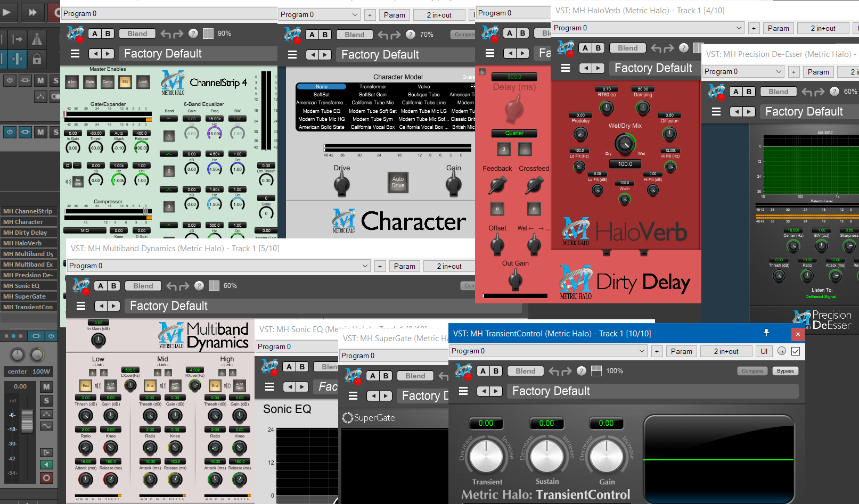This screenshot has width=859, height=504.
Task: Toggle the EQ master enable in ChannelStrip
Action: pyautogui.click(x=125, y=81)
